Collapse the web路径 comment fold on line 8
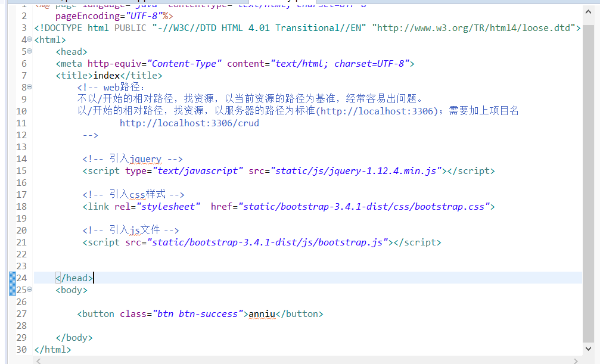 [x=30, y=87]
